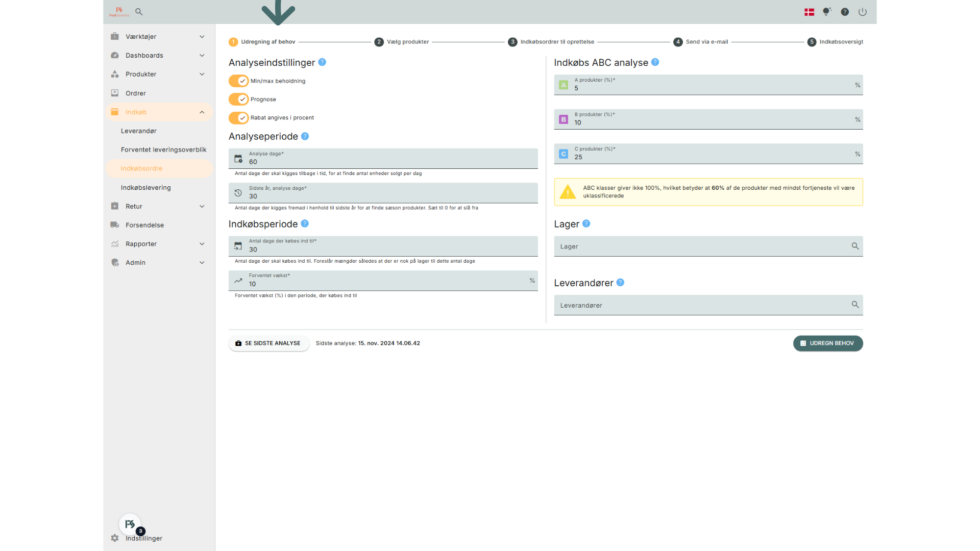
Task: Open Ordrer in sidebar
Action: (x=159, y=93)
